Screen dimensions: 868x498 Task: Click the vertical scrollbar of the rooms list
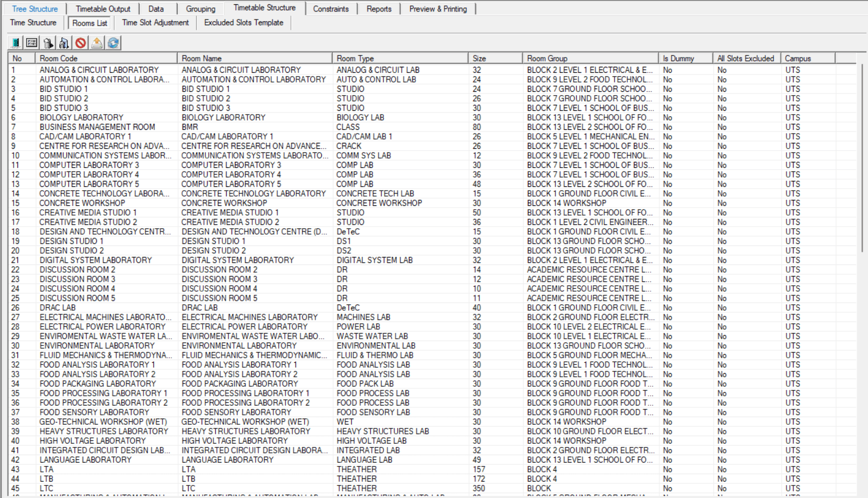(x=862, y=157)
